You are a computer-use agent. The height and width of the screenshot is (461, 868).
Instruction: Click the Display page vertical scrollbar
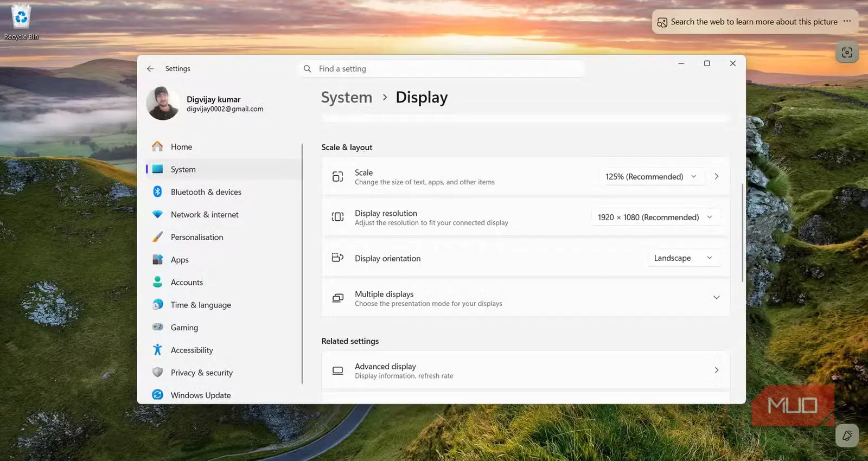coord(743,232)
